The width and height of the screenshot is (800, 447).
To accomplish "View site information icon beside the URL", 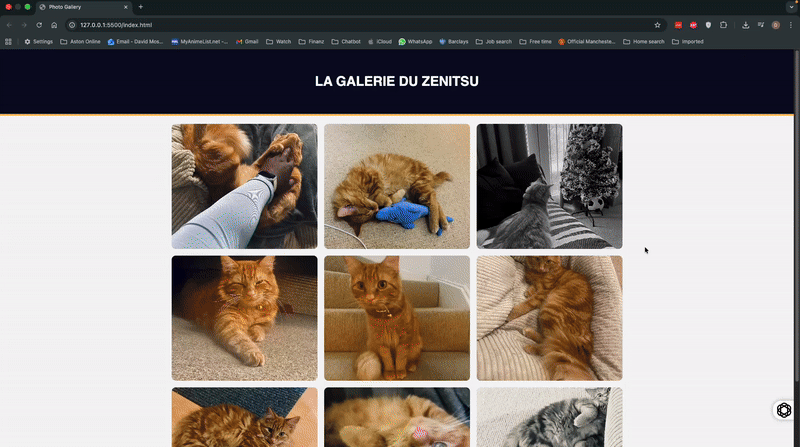I will 72,25.
